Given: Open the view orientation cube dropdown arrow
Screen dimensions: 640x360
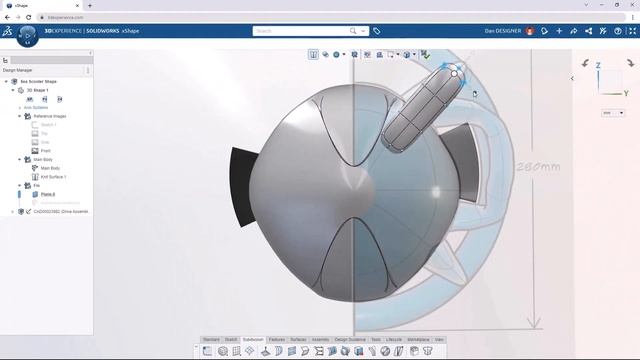Looking at the screenshot, I should coord(414,54).
